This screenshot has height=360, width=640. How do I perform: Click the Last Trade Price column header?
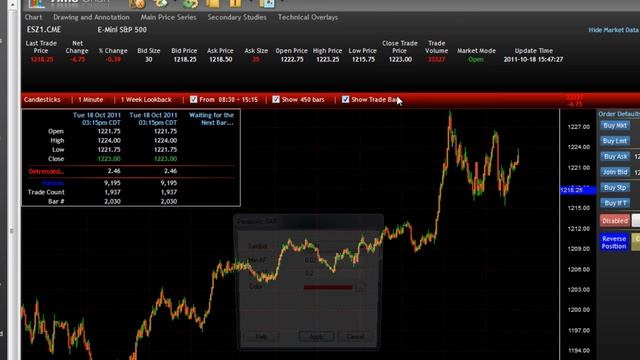point(41,47)
